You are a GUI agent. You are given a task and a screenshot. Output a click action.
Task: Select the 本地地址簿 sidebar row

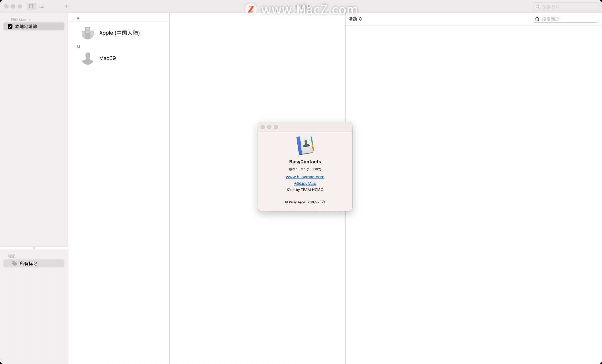coord(34,26)
